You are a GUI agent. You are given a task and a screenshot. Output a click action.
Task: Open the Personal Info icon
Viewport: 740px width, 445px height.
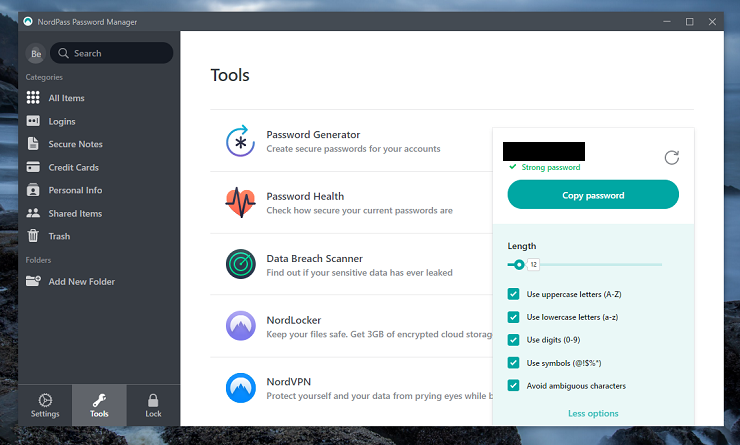(x=33, y=190)
